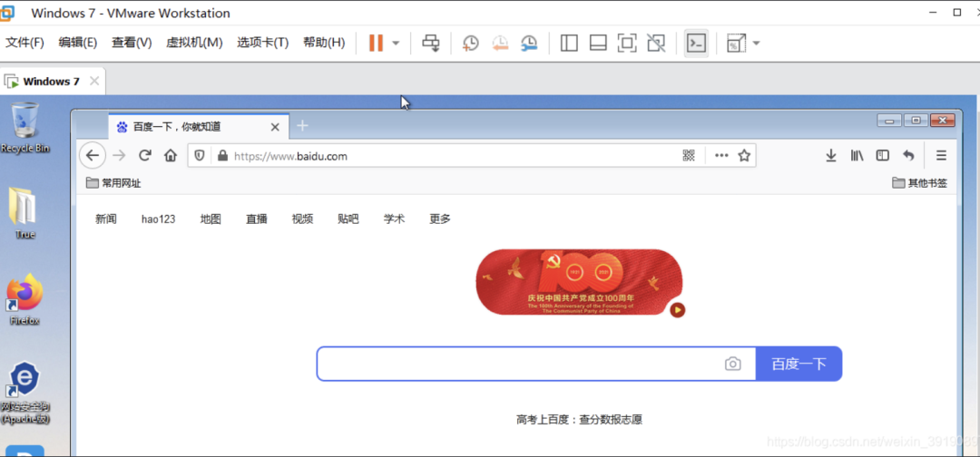Open the 视频 link on Baidu

(302, 219)
